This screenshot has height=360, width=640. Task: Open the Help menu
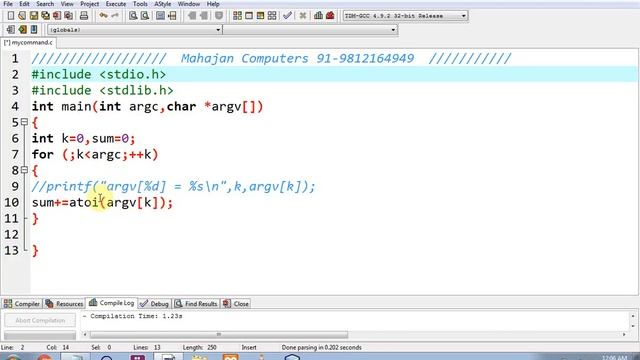(x=213, y=4)
